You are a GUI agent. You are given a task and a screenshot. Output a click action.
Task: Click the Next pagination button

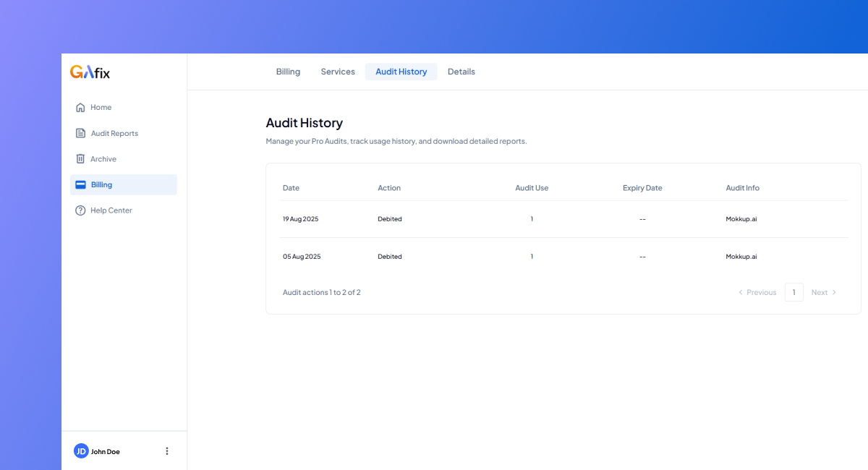[x=824, y=293]
